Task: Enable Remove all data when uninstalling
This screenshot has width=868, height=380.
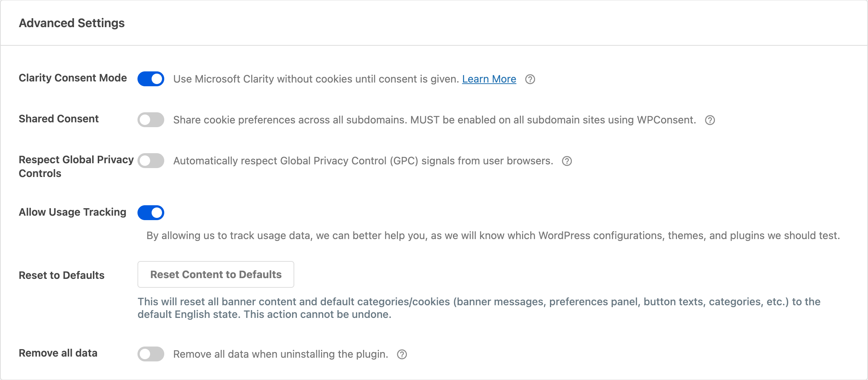Action: (x=151, y=354)
